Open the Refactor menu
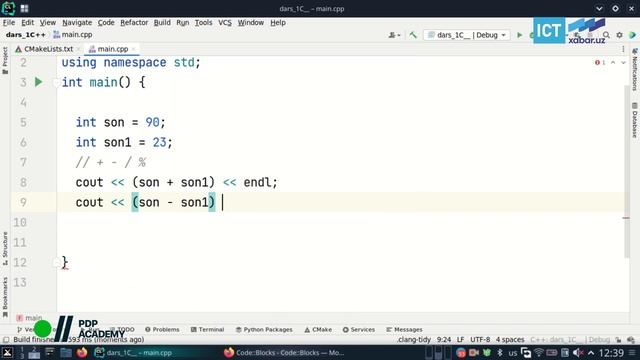Image resolution: width=640 pixels, height=360 pixels. (x=134, y=22)
